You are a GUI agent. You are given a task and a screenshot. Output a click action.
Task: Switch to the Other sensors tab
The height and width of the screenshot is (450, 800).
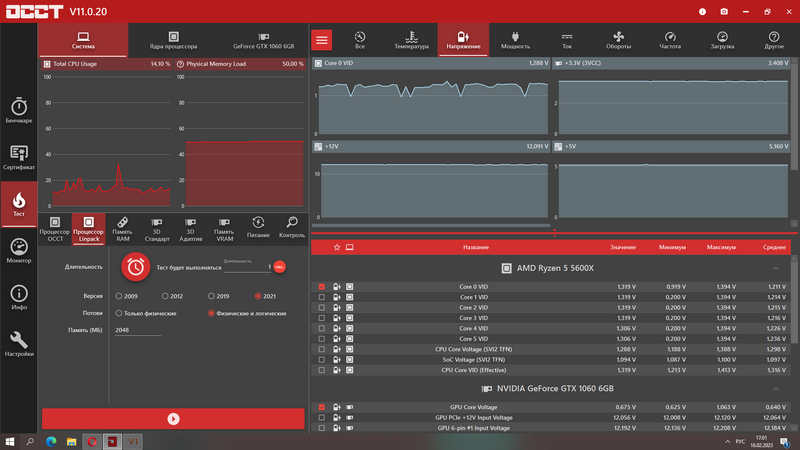773,40
